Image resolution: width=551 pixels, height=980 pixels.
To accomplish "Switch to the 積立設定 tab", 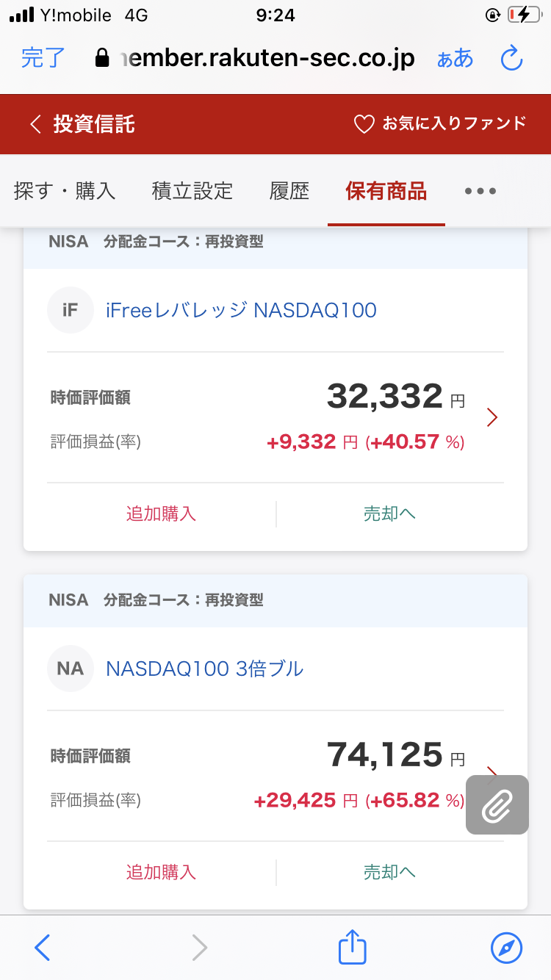I will pyautogui.click(x=192, y=192).
